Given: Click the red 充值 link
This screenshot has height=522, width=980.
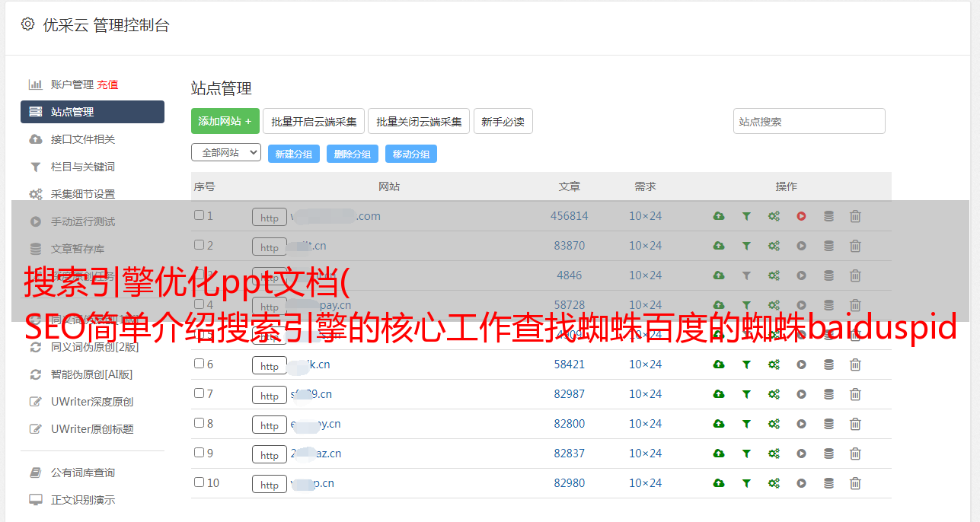Looking at the screenshot, I should click(107, 84).
